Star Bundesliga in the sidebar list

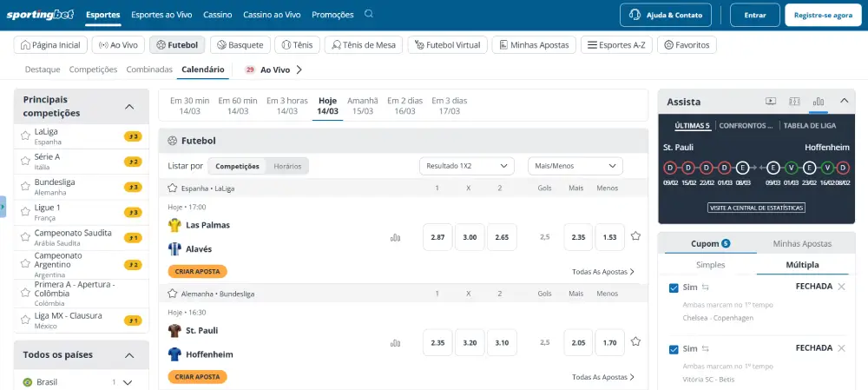[25, 187]
